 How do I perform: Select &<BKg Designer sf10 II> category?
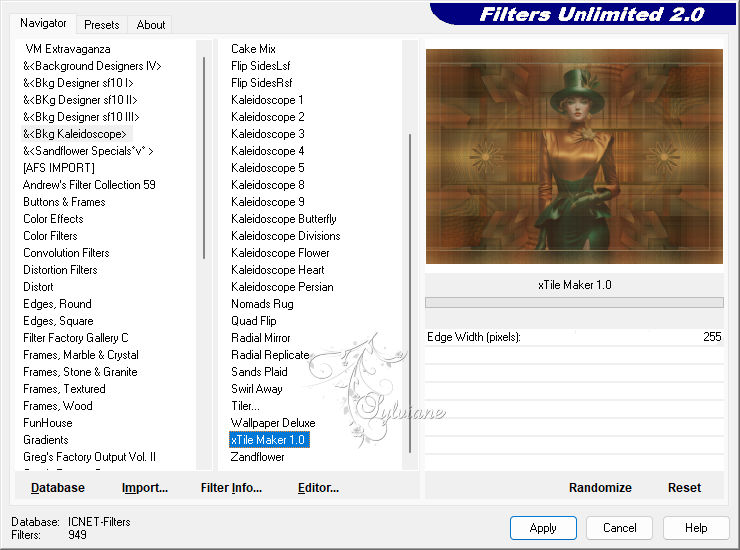point(80,100)
